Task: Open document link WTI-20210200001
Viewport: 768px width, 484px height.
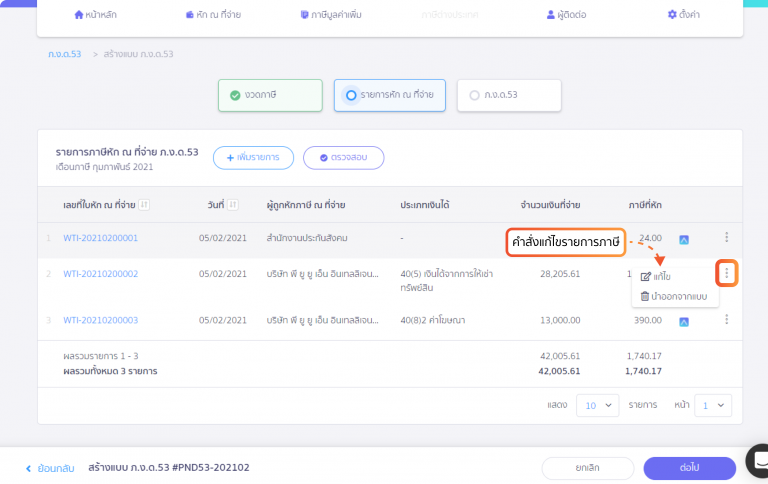Action: (100, 238)
